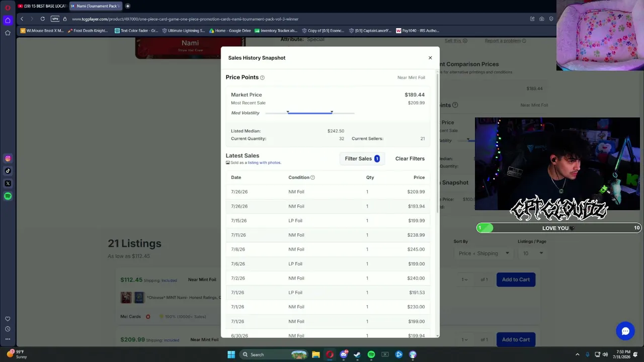The image size is (644, 362).
Task: Open quantity dropdown for the $209.99 listing
Action: click(465, 340)
